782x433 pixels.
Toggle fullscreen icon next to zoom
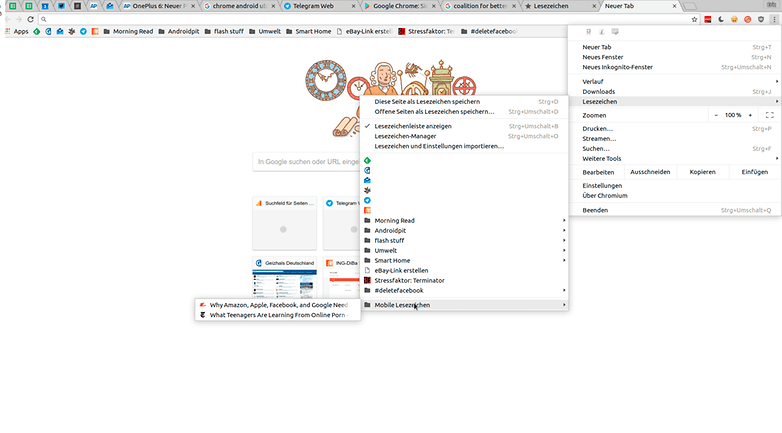[770, 115]
